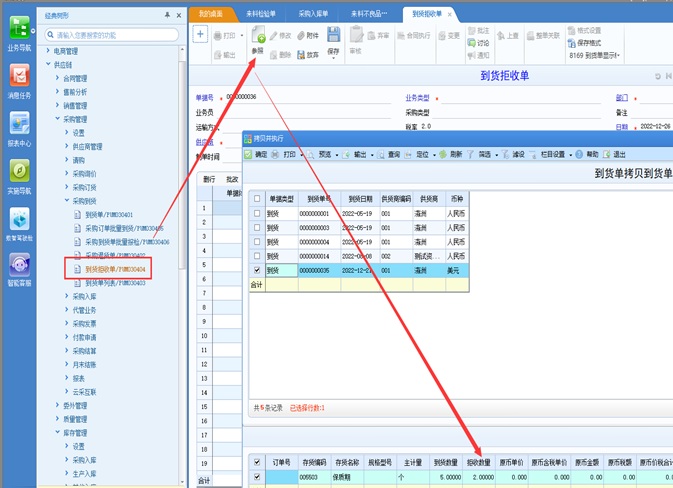Click the 保存 floppy disk icon

pyautogui.click(x=333, y=34)
